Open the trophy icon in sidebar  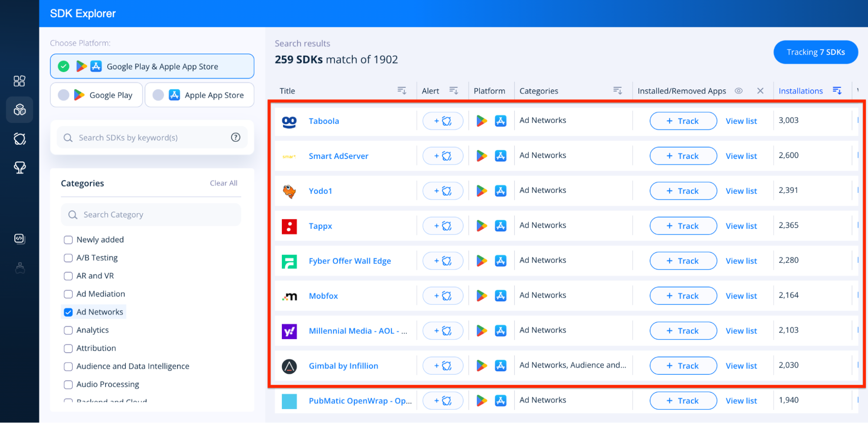[20, 168]
